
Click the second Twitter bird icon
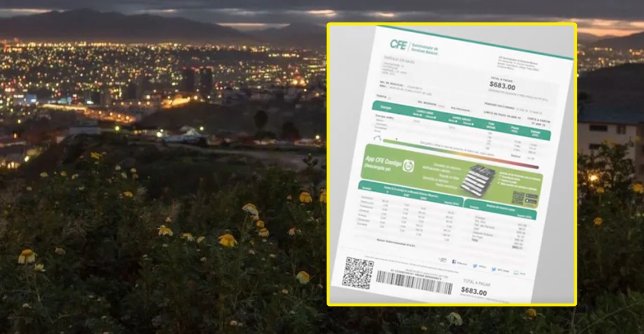click(493, 268)
